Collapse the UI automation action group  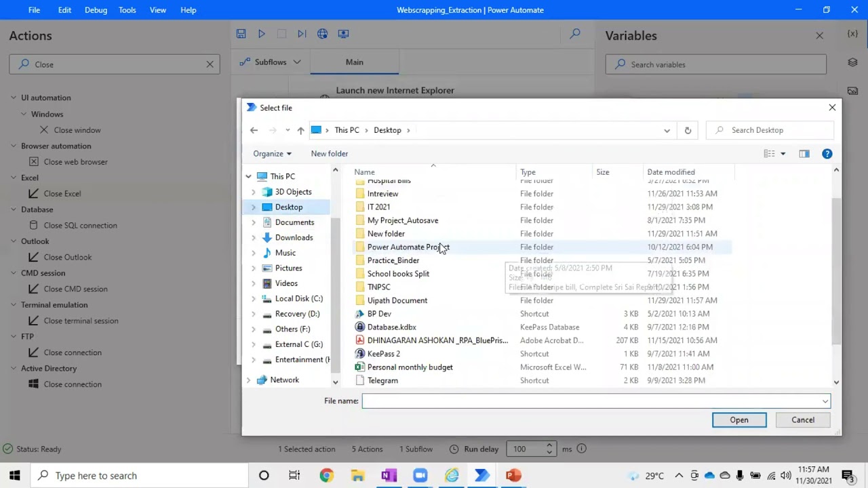pos(14,98)
